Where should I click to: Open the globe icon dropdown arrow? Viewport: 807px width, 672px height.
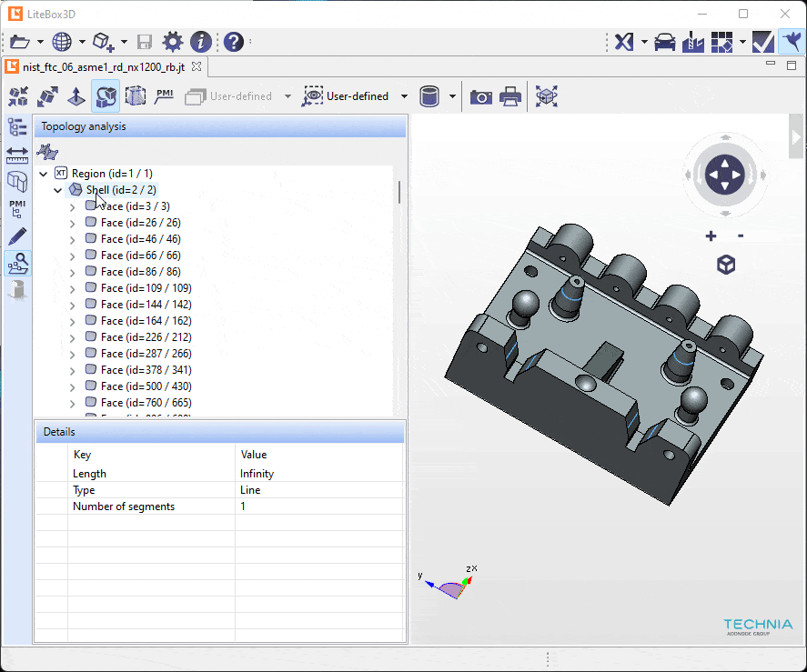[83, 42]
